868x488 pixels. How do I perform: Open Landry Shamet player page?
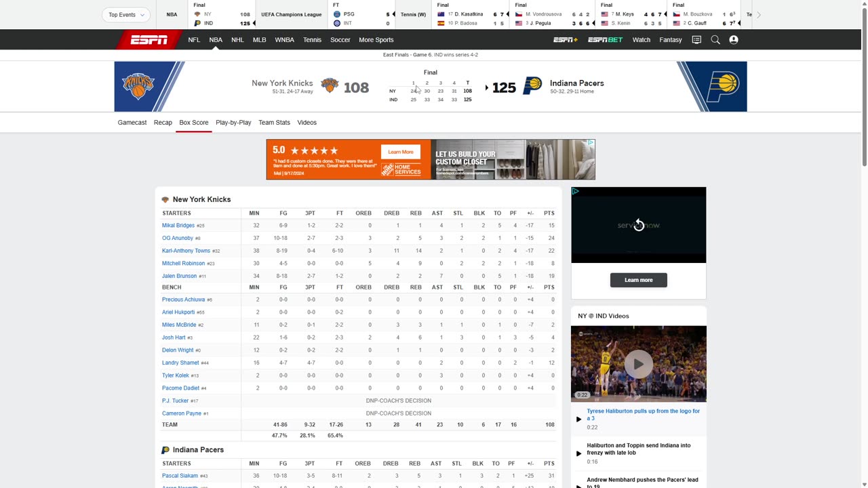click(x=180, y=363)
